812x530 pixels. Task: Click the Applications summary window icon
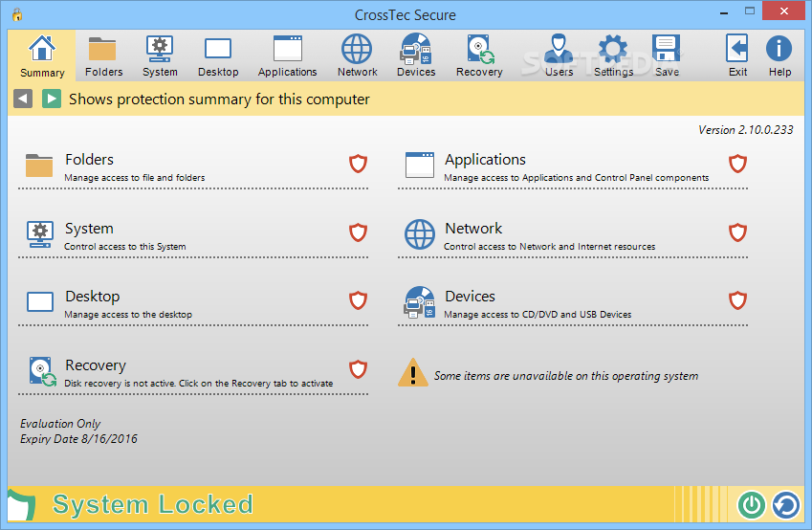click(x=420, y=165)
